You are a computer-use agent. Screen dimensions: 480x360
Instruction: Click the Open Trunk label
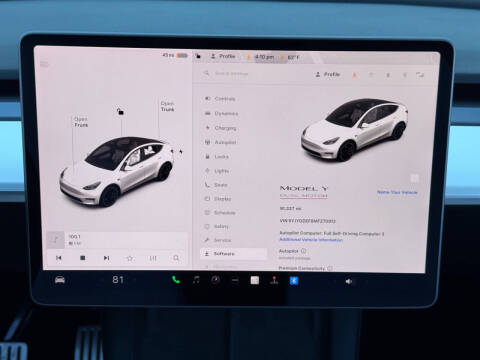pyautogui.click(x=167, y=106)
